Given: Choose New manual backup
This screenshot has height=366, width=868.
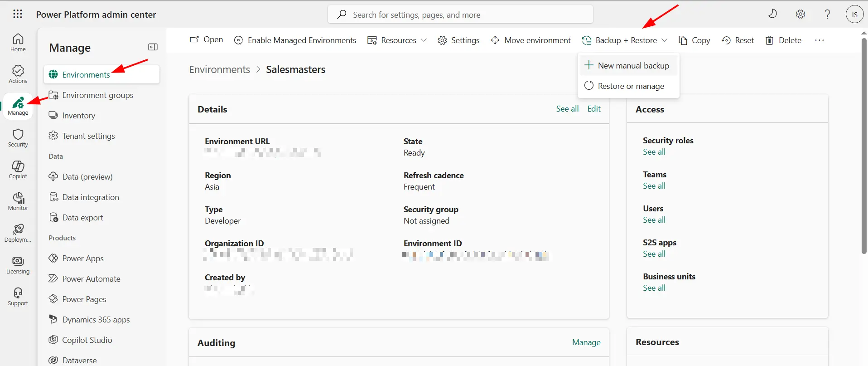Looking at the screenshot, I should tap(628, 65).
